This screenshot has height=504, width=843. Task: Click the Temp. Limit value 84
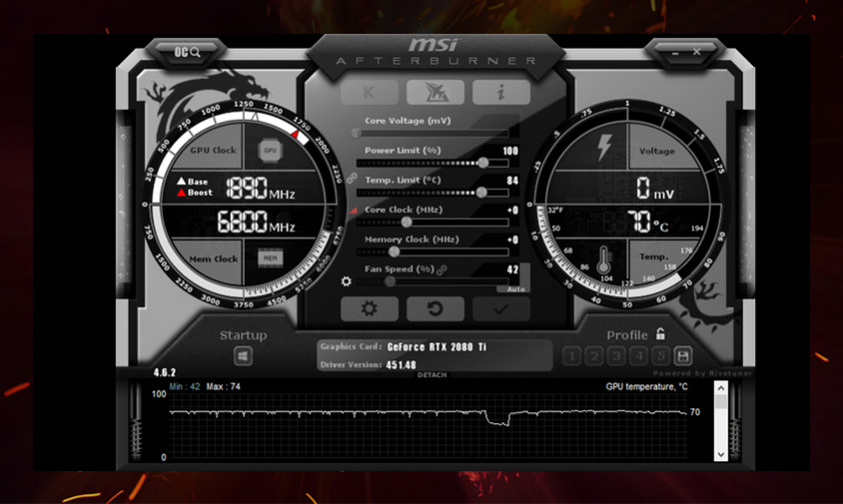click(x=512, y=181)
